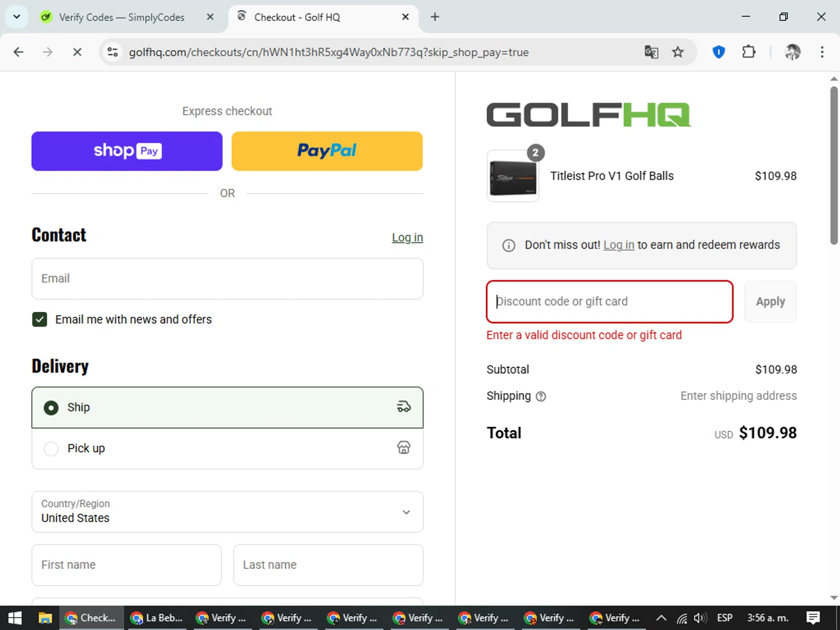The image size is (840, 630).
Task: Click the taskbar clock 3:56 a. m.
Action: click(x=768, y=618)
